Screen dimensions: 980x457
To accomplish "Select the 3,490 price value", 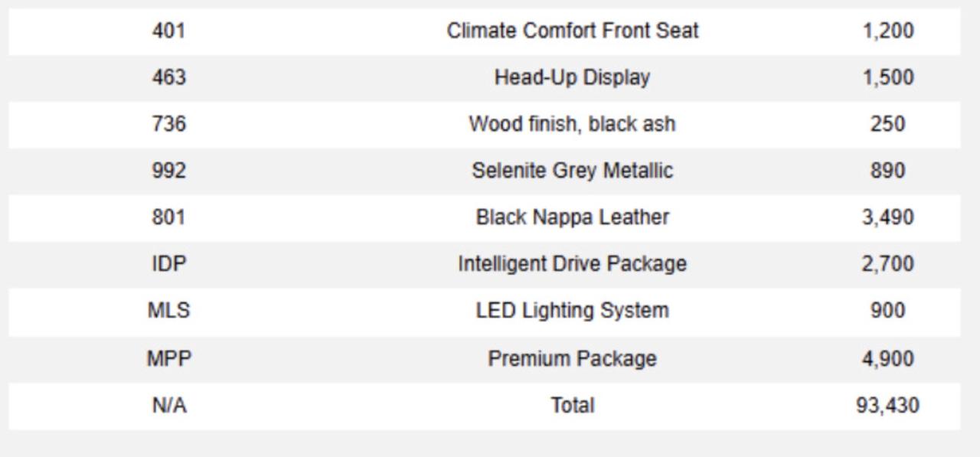I will [x=887, y=217].
